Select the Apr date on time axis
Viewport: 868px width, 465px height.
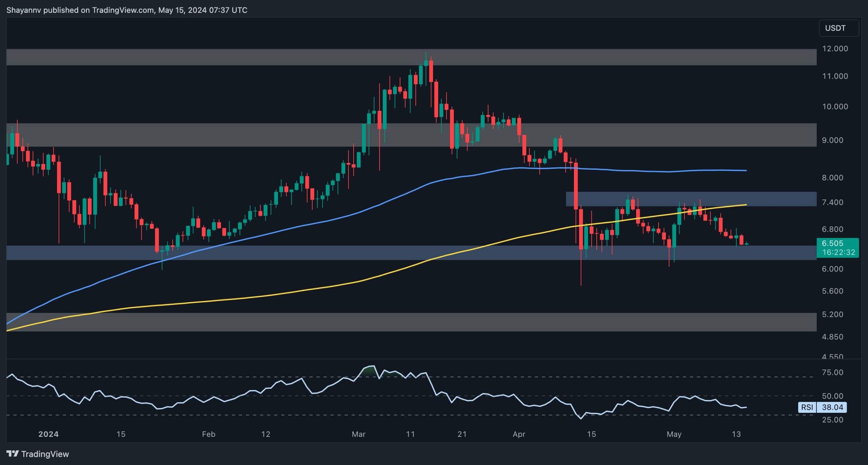(519, 434)
